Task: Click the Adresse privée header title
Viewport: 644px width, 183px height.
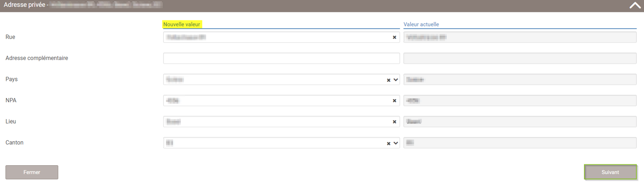Action: click(x=24, y=5)
